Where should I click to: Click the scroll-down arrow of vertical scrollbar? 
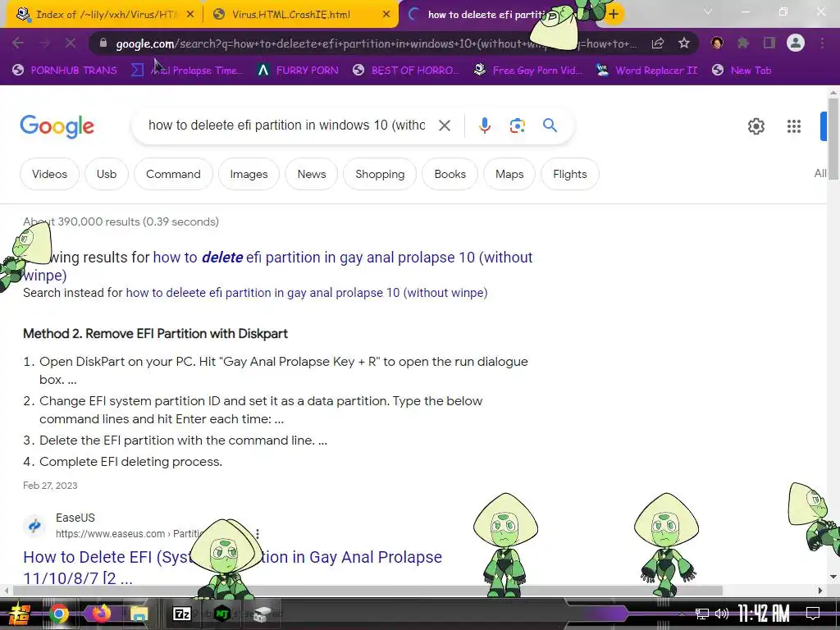(x=833, y=577)
